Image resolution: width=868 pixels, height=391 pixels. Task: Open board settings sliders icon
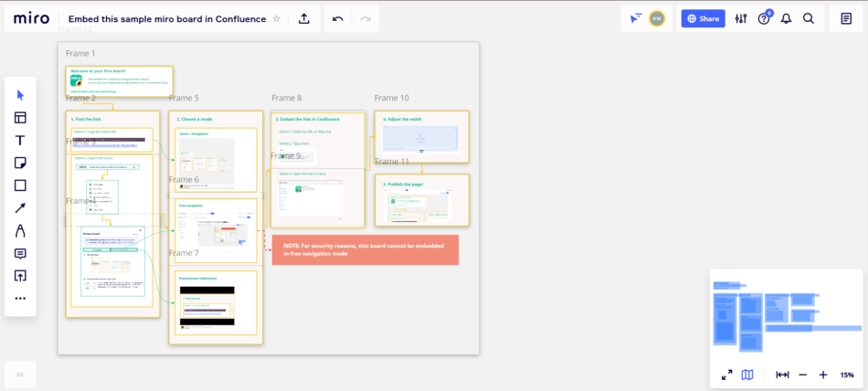(741, 18)
